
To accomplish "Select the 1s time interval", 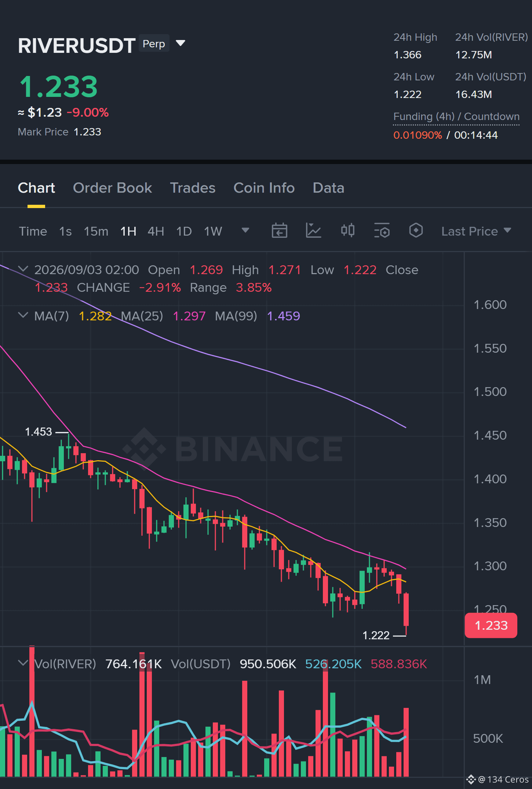I will click(x=65, y=231).
